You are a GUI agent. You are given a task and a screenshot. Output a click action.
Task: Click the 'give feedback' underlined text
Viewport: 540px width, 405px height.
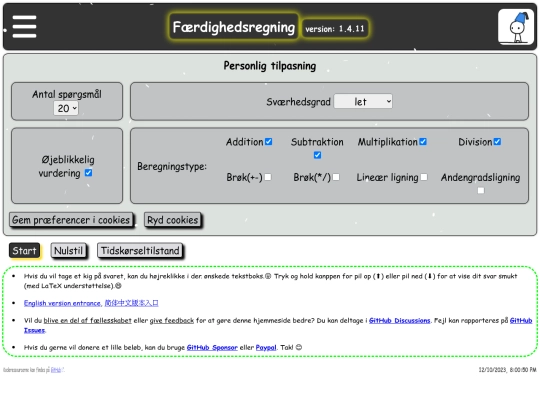tap(172, 321)
